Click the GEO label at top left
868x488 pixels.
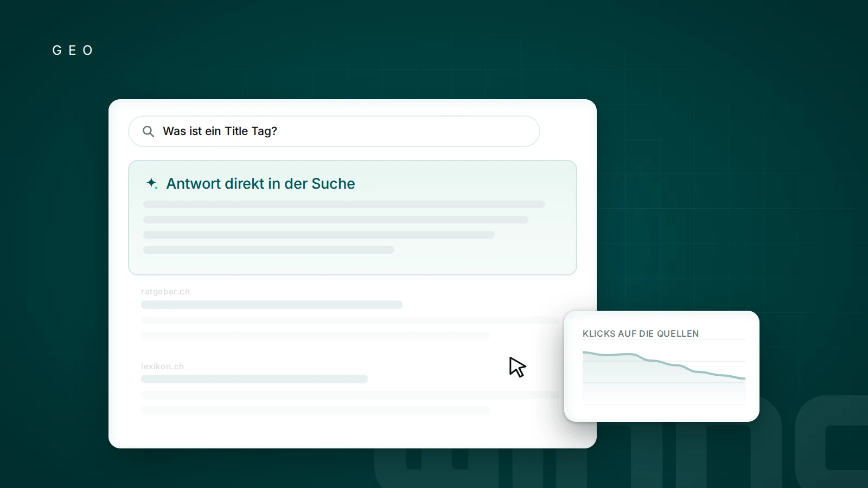tap(73, 50)
